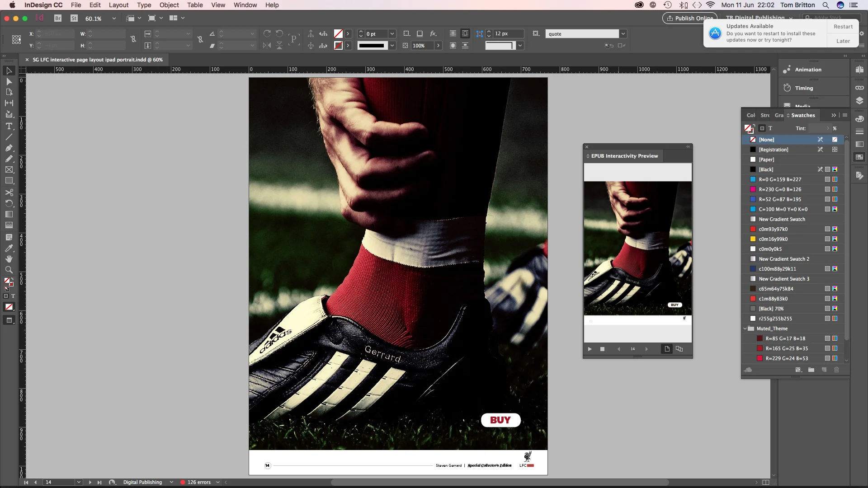The height and width of the screenshot is (488, 868).
Task: Open the stroke style dropdown
Action: (x=392, y=46)
